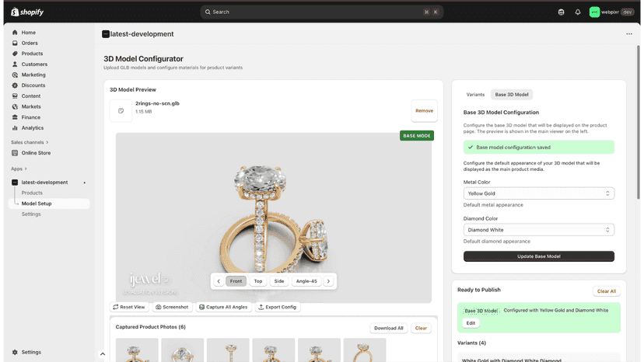Image resolution: width=644 pixels, height=362 pixels.
Task: Open the Markets globe icon
Action: [x=15, y=106]
